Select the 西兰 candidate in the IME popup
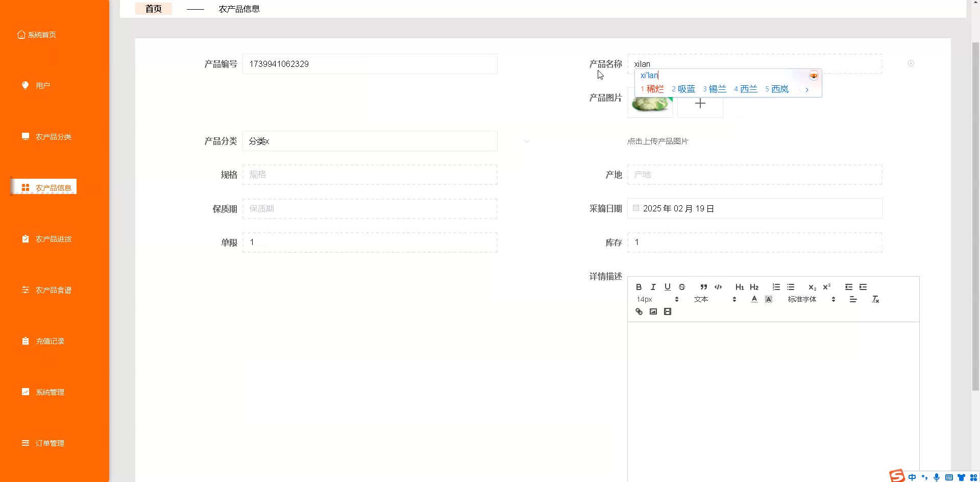The width and height of the screenshot is (980, 482). [x=746, y=89]
